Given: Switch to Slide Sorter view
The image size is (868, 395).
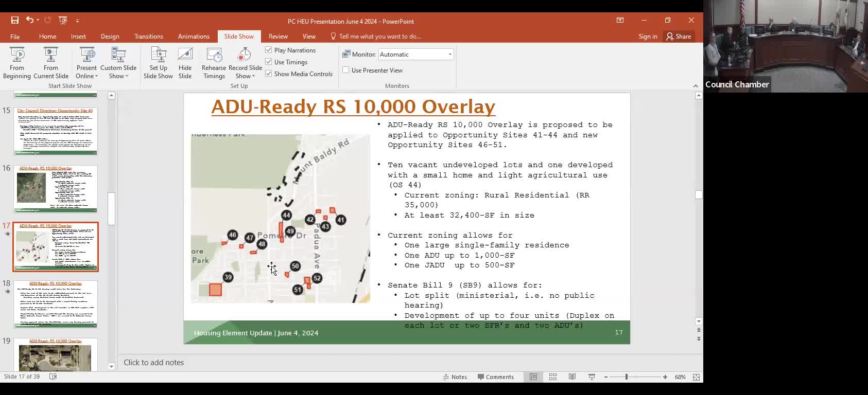Looking at the screenshot, I should coord(553,377).
